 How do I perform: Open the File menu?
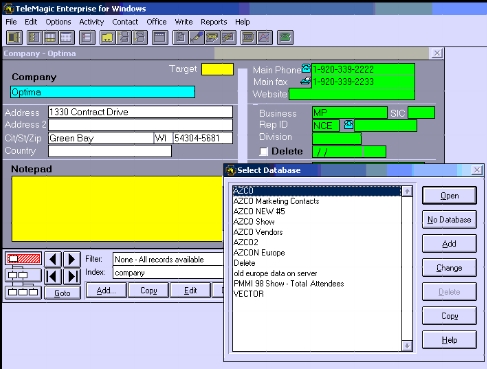click(11, 22)
